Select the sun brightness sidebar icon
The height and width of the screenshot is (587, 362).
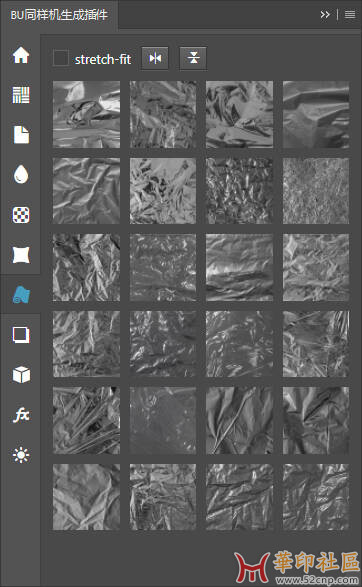[21, 455]
